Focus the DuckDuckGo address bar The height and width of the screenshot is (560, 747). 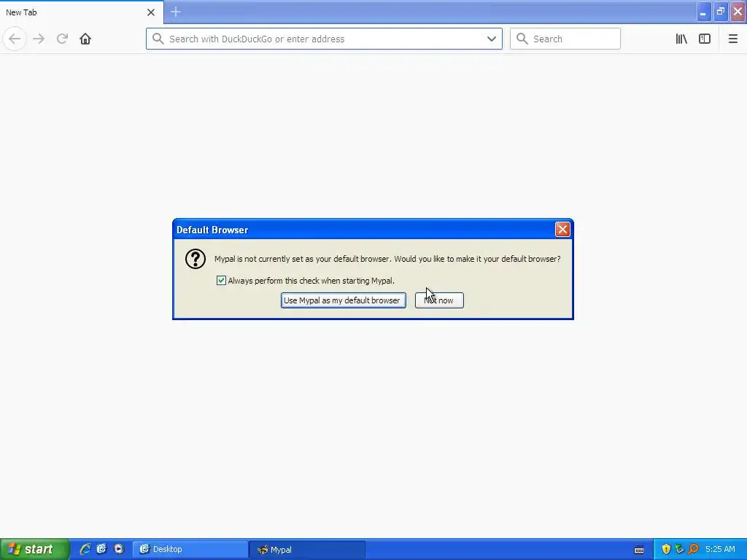pos(324,39)
